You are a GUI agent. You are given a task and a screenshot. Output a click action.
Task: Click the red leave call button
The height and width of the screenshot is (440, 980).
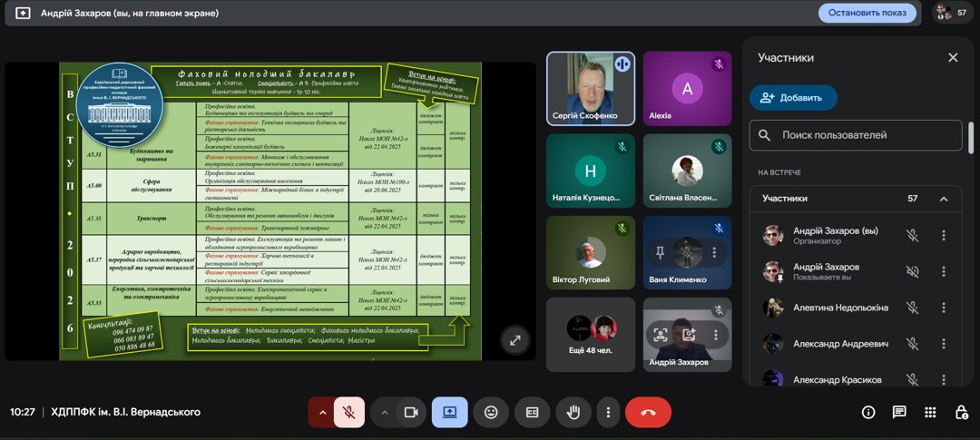[648, 412]
